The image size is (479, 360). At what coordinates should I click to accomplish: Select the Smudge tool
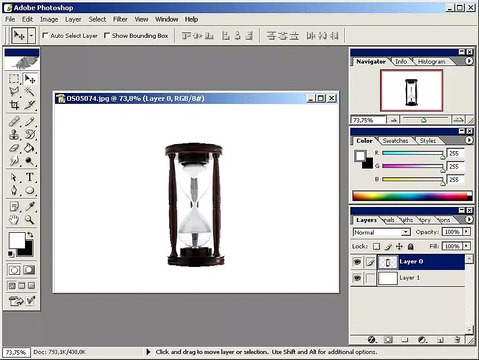14,161
